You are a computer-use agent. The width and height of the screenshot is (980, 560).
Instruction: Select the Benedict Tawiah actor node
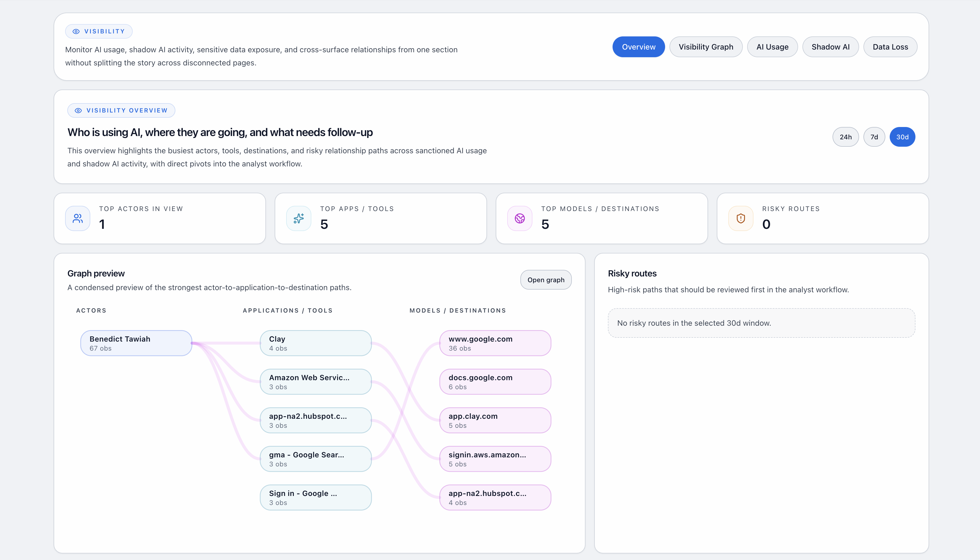[x=136, y=343]
